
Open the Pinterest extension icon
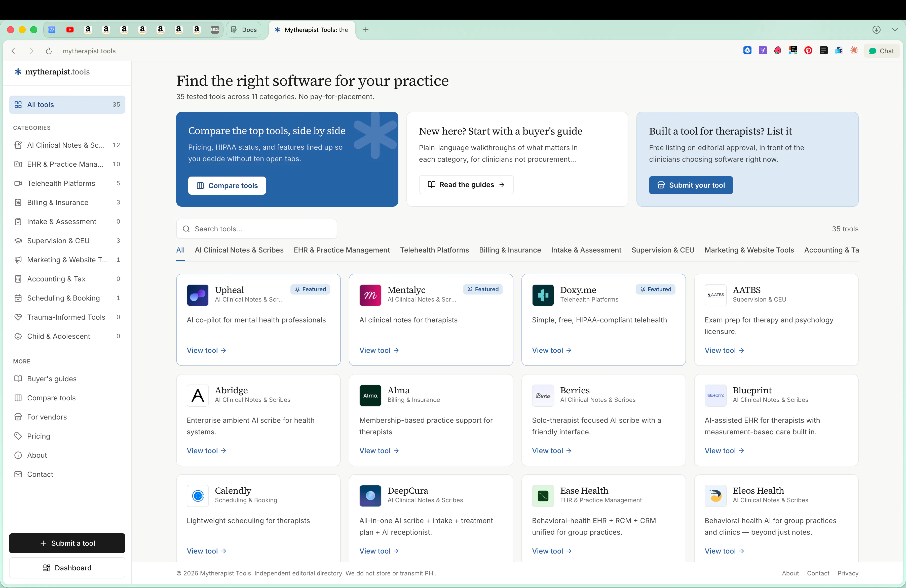point(808,51)
